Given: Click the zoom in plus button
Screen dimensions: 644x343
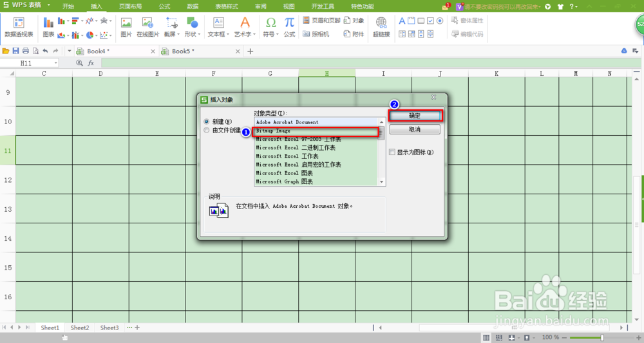Looking at the screenshot, I should 638,337.
